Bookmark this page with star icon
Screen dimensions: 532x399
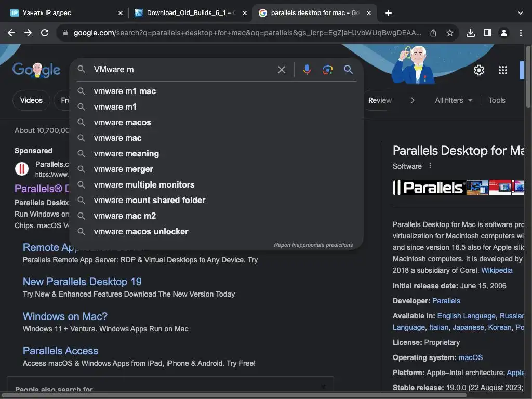click(450, 33)
